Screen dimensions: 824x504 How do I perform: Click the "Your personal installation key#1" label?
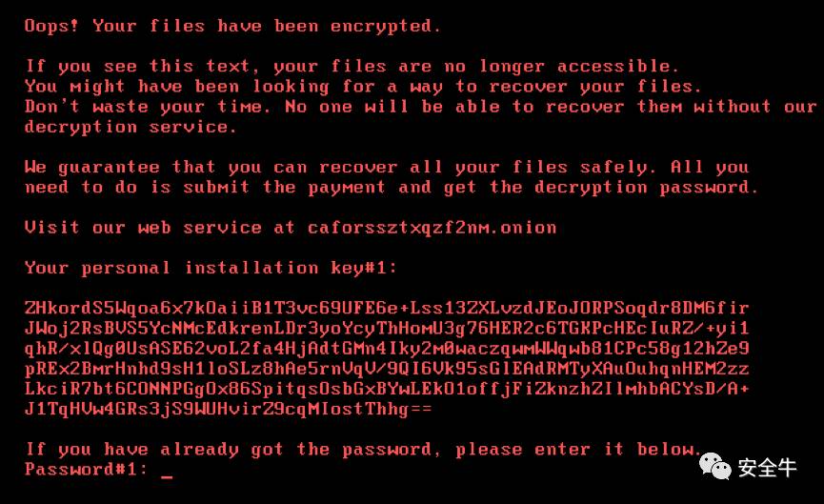point(211,268)
